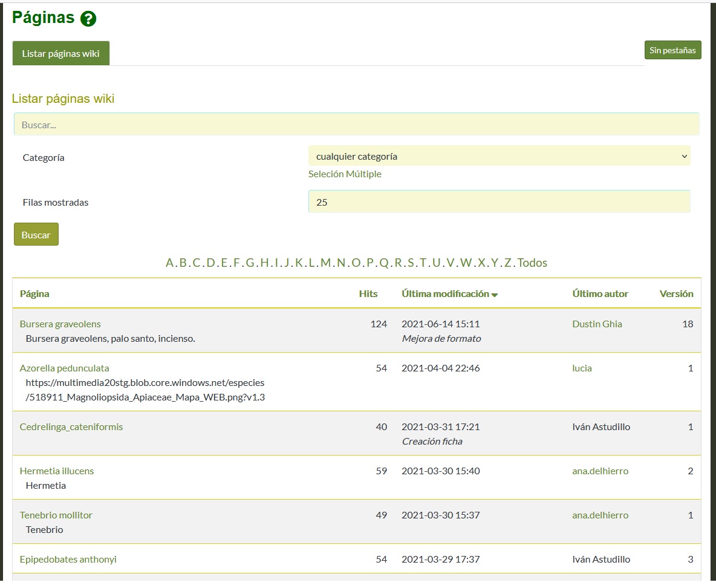
Task: Click the sort arrow beside Última modificación
Action: click(495, 295)
